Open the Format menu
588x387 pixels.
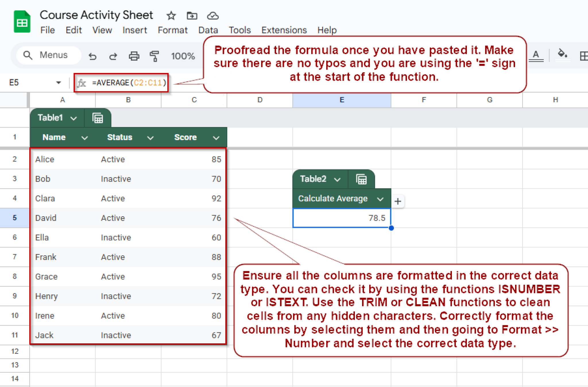172,30
